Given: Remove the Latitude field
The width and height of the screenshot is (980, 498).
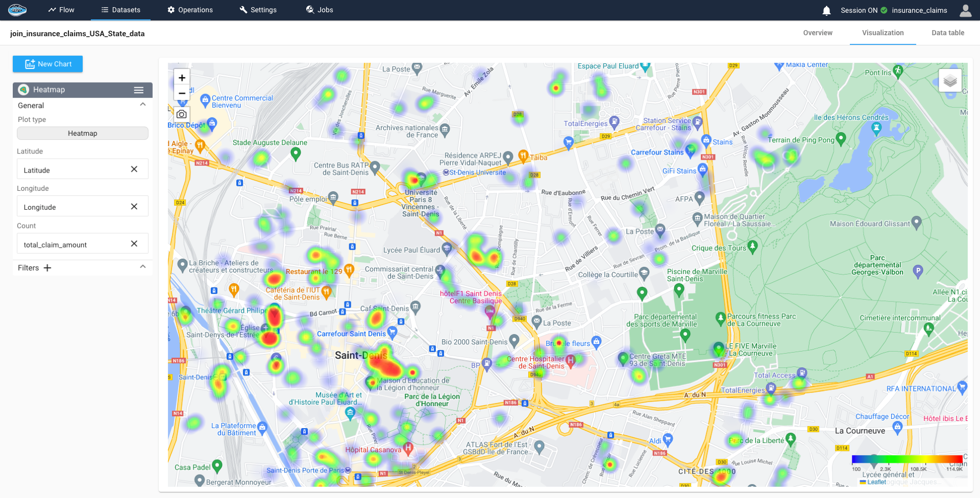Looking at the screenshot, I should 134,169.
